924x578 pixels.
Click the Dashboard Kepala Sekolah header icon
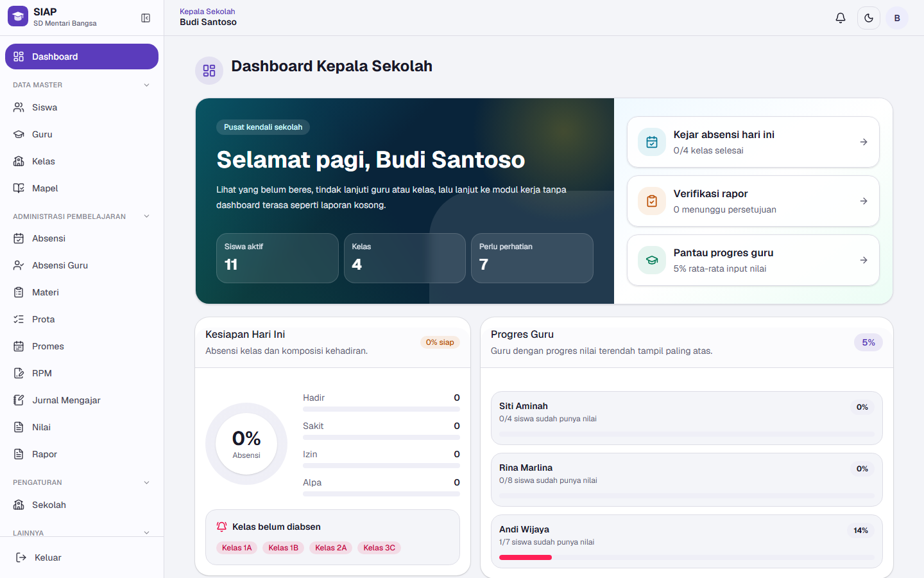pos(209,71)
